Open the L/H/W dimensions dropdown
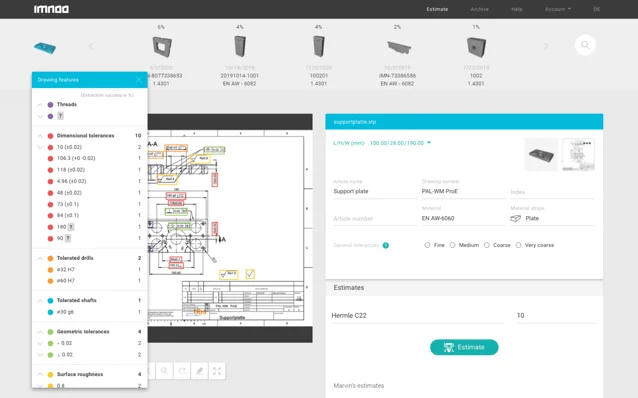The width and height of the screenshot is (638, 398). click(x=429, y=143)
